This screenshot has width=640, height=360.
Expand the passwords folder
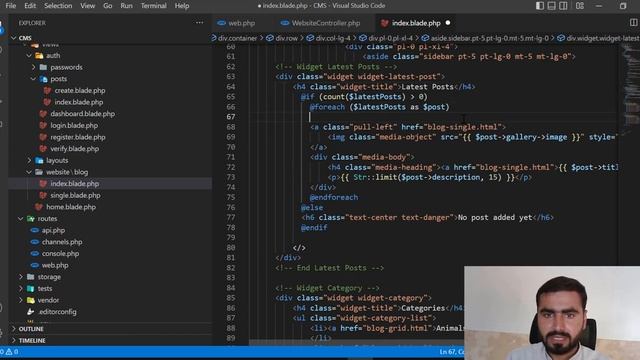pos(33,67)
